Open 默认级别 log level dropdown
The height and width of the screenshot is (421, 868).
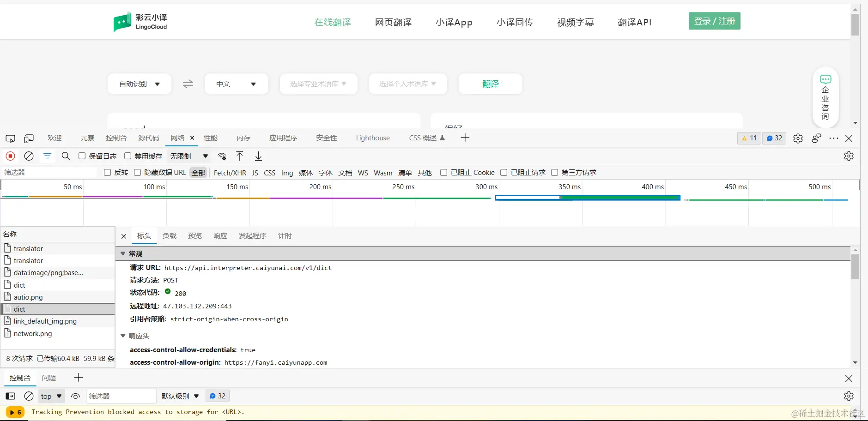click(180, 396)
